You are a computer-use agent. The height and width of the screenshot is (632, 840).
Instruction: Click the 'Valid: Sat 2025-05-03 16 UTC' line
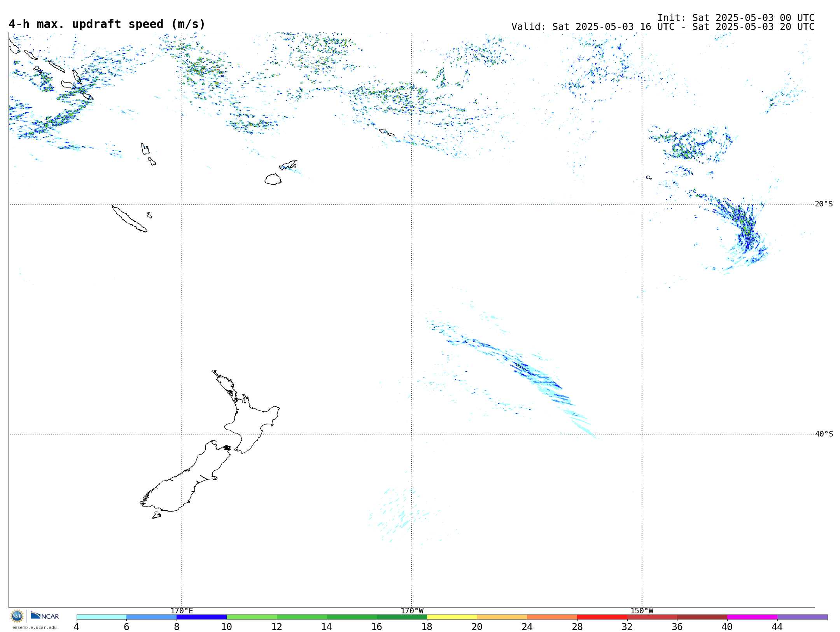click(x=663, y=27)
